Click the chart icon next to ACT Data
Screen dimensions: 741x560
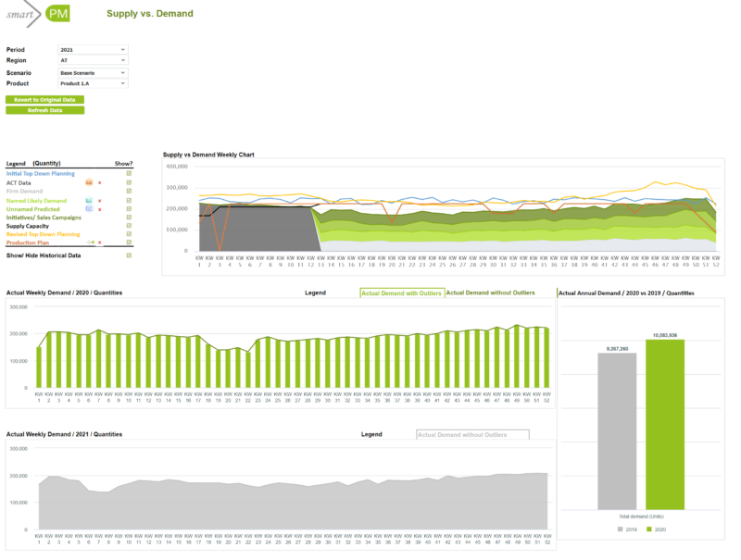89,183
